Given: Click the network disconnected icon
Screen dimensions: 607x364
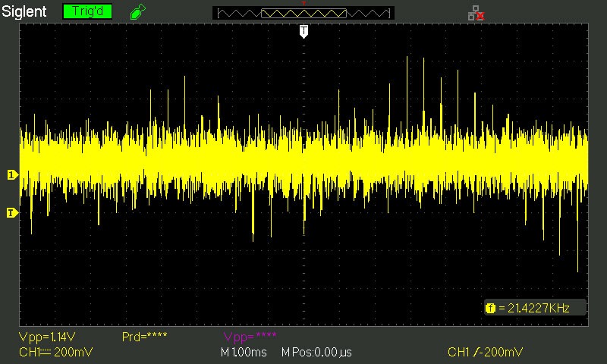Looking at the screenshot, I should pyautogui.click(x=476, y=13).
